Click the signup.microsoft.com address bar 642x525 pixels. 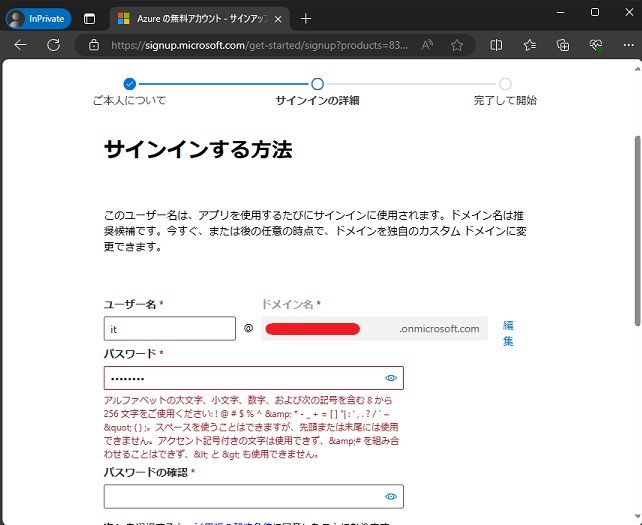(259, 45)
